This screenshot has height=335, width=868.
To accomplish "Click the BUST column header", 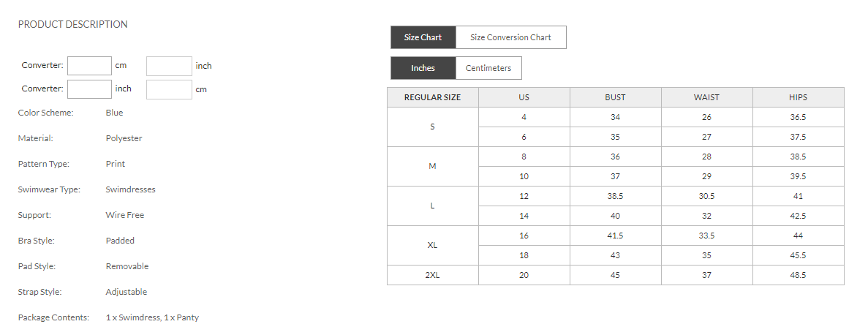I will tap(615, 97).
